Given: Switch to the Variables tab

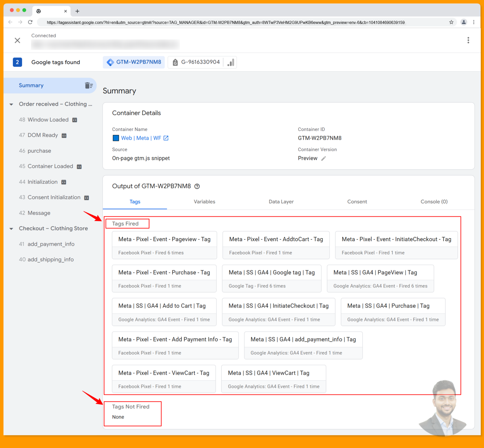Looking at the screenshot, I should (204, 202).
